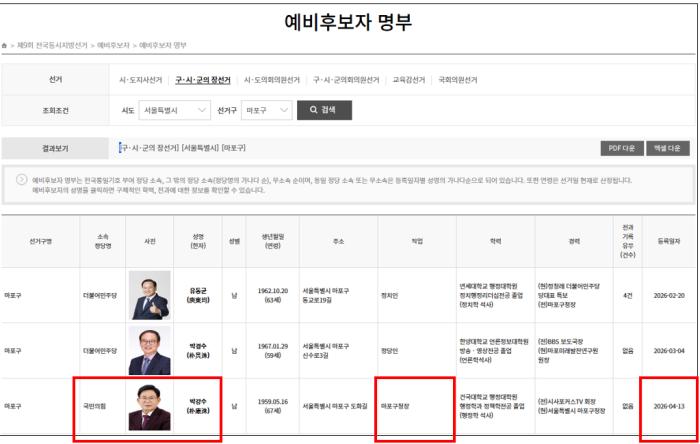Open the 국민의힘 candidate's name link

point(198,406)
